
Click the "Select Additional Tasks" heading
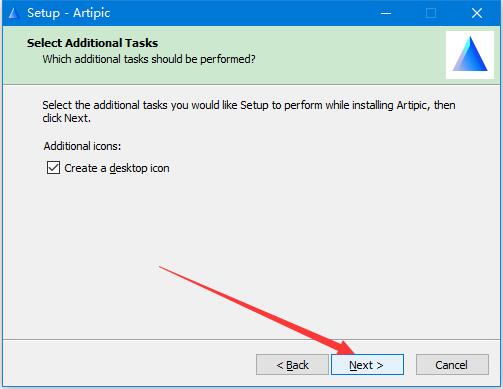(x=92, y=43)
